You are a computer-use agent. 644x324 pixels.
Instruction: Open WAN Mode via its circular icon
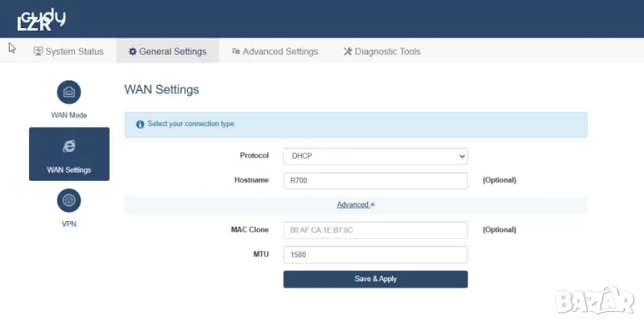click(68, 92)
